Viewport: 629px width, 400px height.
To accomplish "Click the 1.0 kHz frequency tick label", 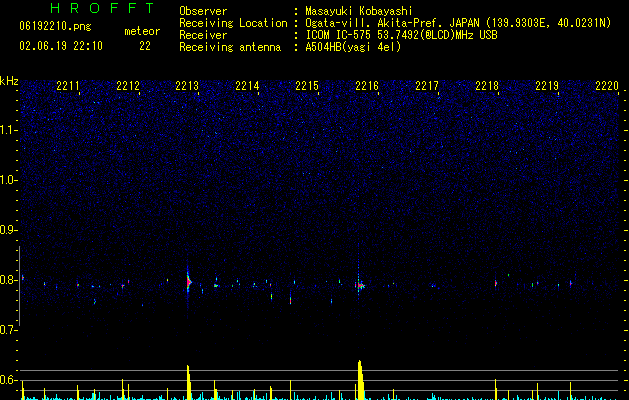I will pos(9,180).
